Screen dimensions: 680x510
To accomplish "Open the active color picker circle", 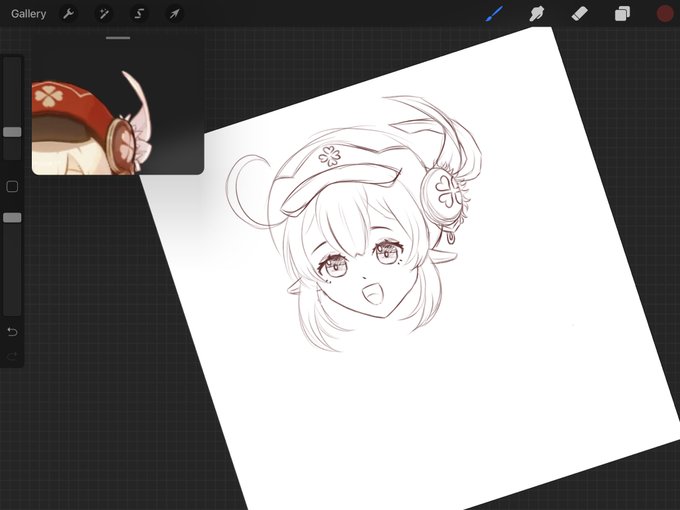I will 664,14.
